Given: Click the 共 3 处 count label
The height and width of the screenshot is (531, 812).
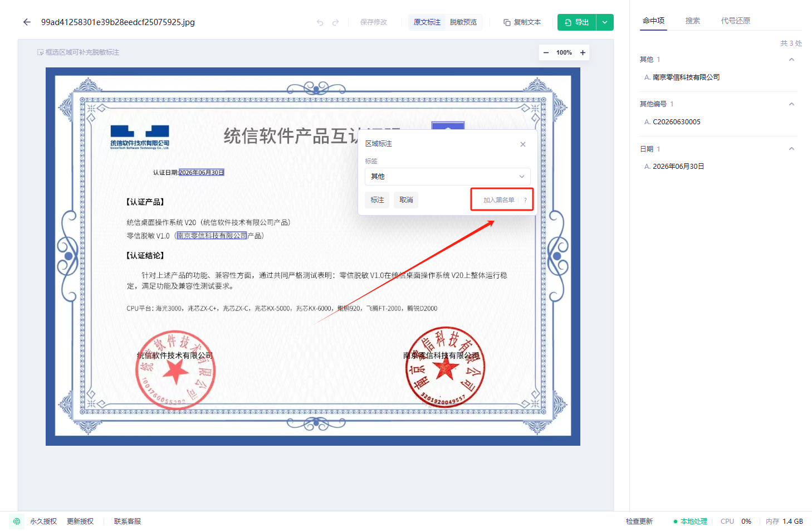Looking at the screenshot, I should point(791,43).
